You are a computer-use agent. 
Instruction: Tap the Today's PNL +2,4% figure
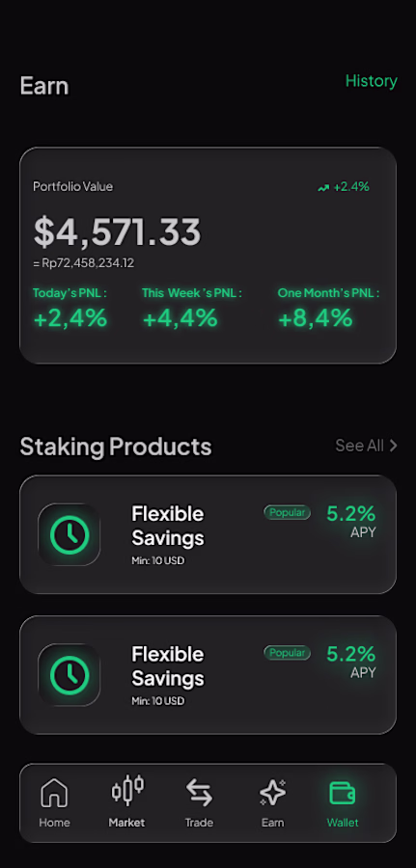pyautogui.click(x=70, y=318)
